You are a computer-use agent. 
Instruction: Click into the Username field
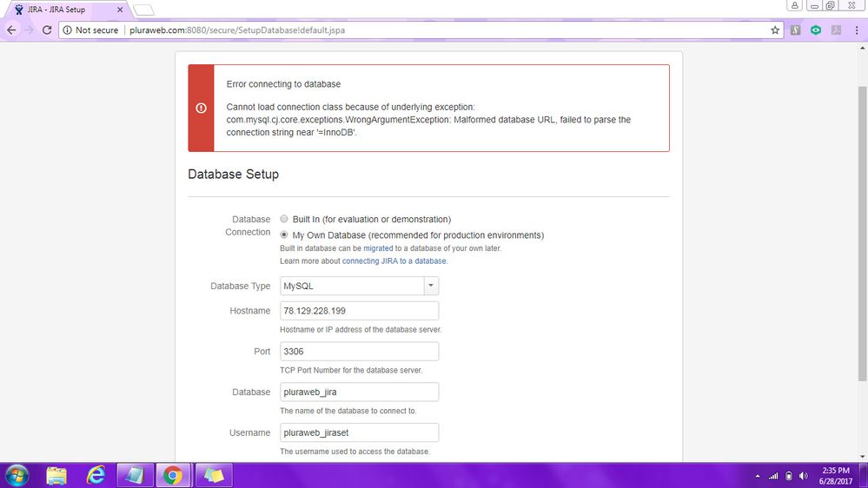tap(359, 432)
